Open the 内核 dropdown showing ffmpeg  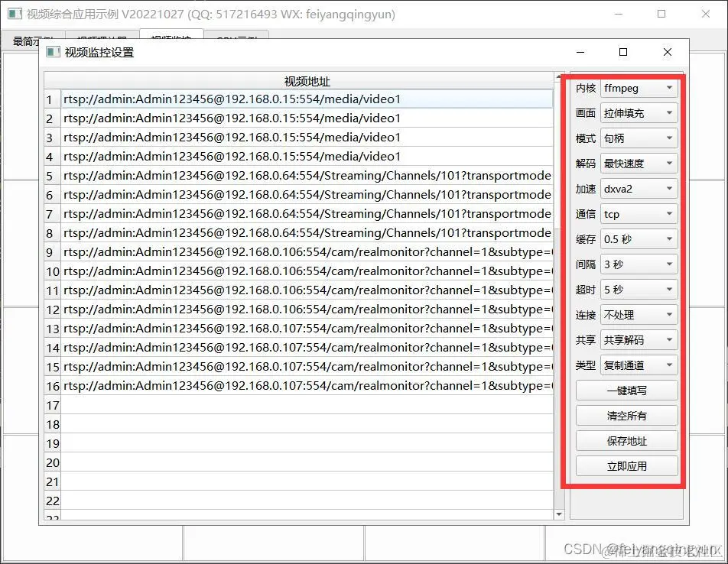point(639,88)
